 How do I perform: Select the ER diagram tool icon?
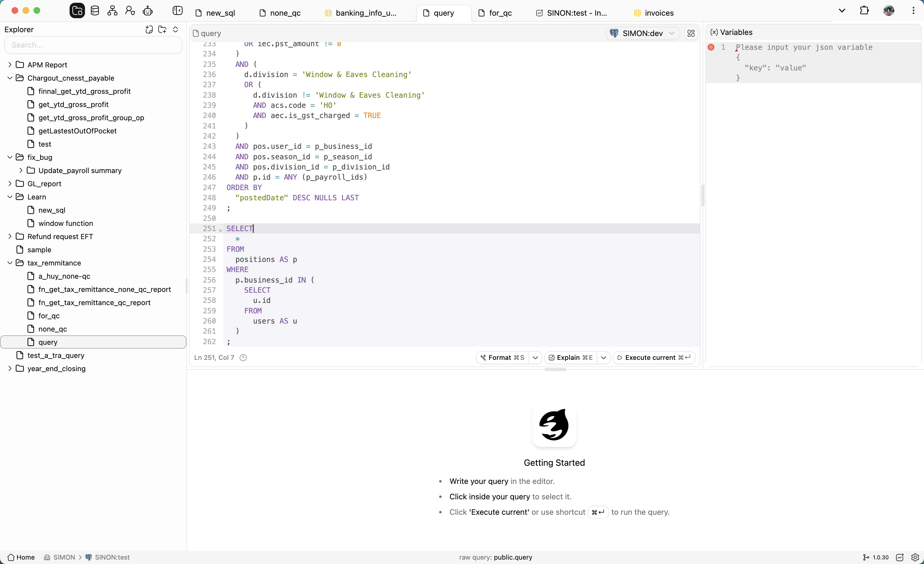click(112, 10)
